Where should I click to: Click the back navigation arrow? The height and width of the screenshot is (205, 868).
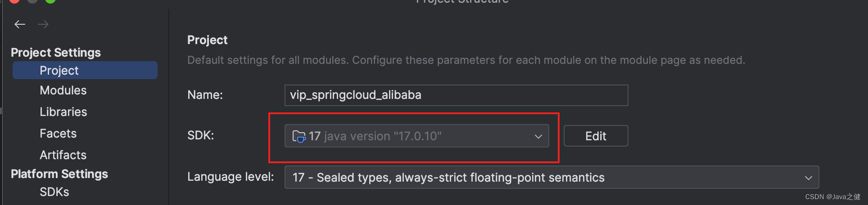click(x=20, y=24)
